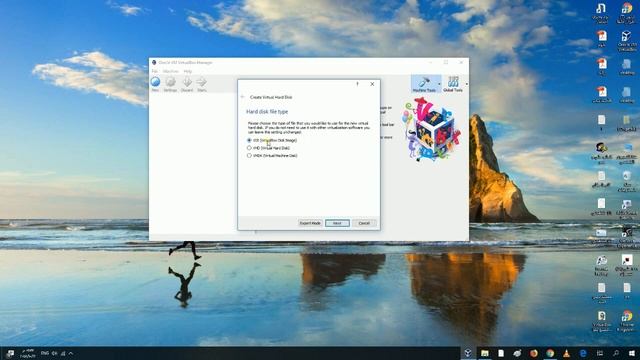Open VLC media player from the taskbar
The width and height of the screenshot is (640, 360).
click(x=567, y=353)
